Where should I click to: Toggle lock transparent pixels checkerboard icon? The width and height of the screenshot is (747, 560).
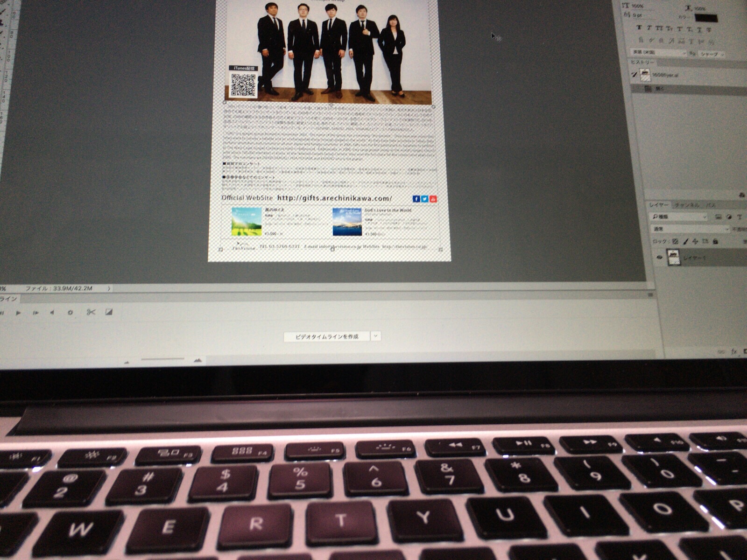(x=675, y=241)
